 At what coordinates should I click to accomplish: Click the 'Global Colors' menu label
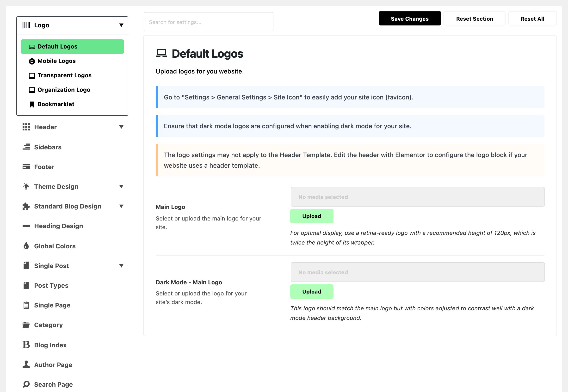pos(55,246)
